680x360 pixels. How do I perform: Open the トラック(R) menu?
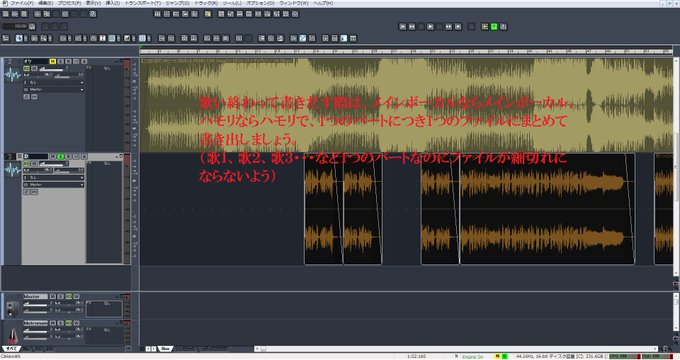click(206, 3)
